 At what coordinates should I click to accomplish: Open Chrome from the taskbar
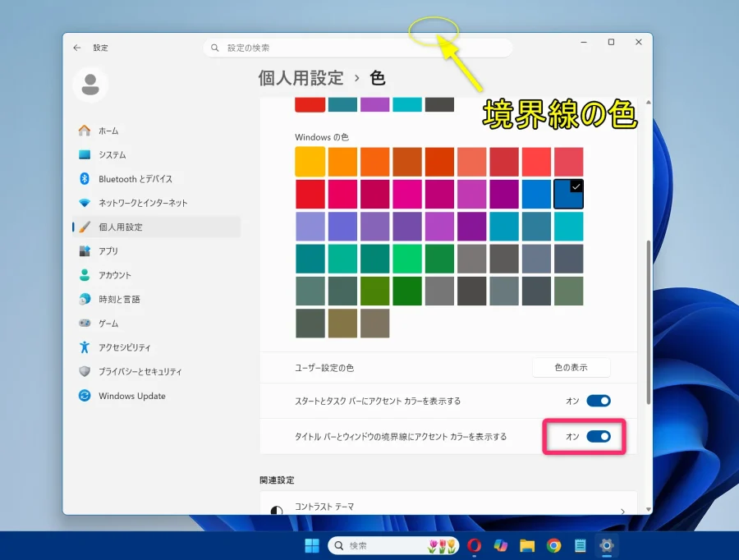coord(553,544)
